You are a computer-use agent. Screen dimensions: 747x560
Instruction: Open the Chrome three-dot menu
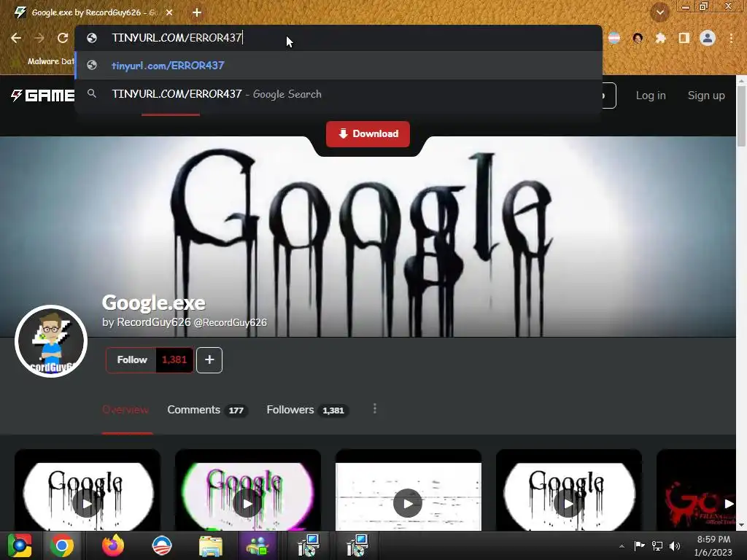[x=731, y=38]
